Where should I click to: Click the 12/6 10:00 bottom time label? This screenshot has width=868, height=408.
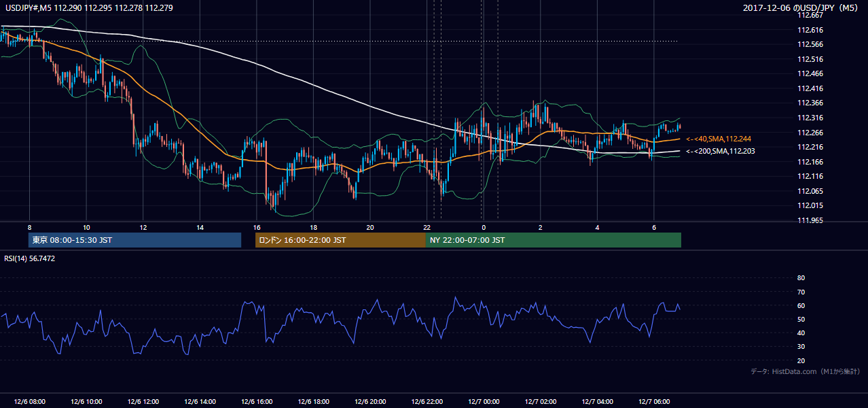(86, 401)
